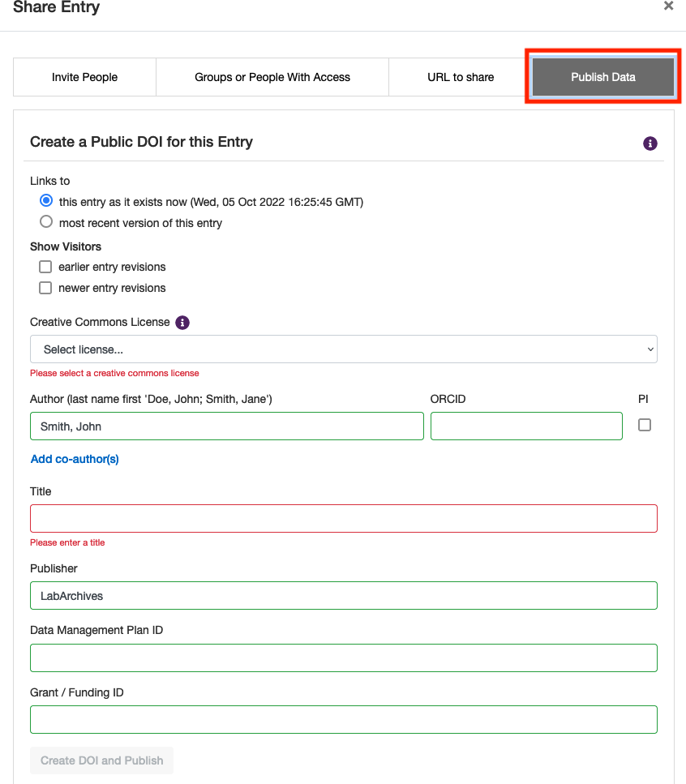The height and width of the screenshot is (784, 686).
Task: Select 'this entry as it exists now' option
Action: (x=45, y=200)
